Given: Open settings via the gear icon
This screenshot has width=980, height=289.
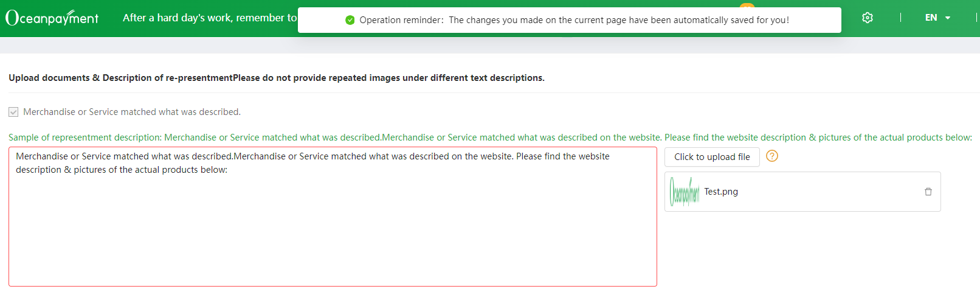Looking at the screenshot, I should (x=868, y=18).
